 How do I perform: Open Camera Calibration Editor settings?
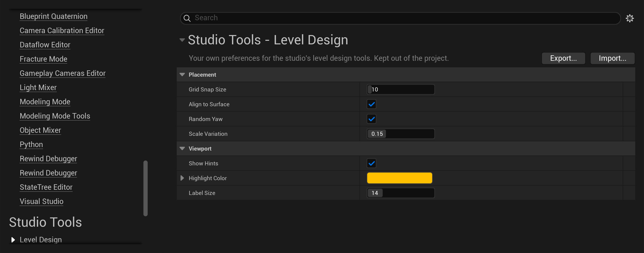click(62, 31)
